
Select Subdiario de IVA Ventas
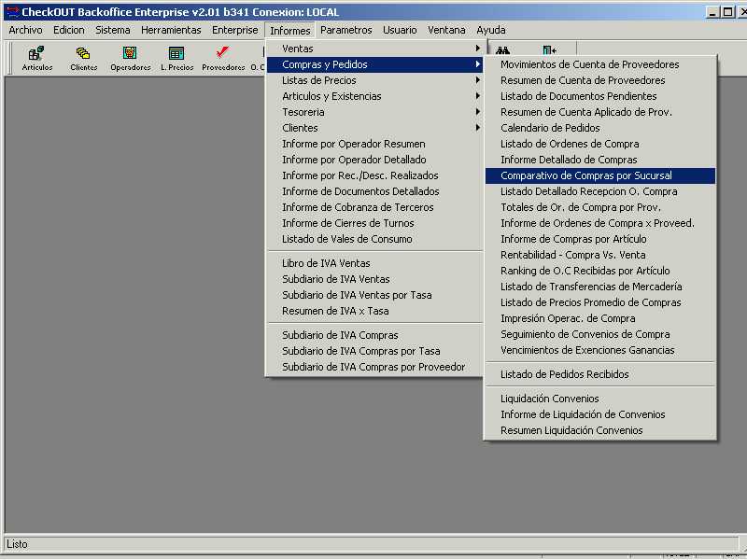[375, 279]
